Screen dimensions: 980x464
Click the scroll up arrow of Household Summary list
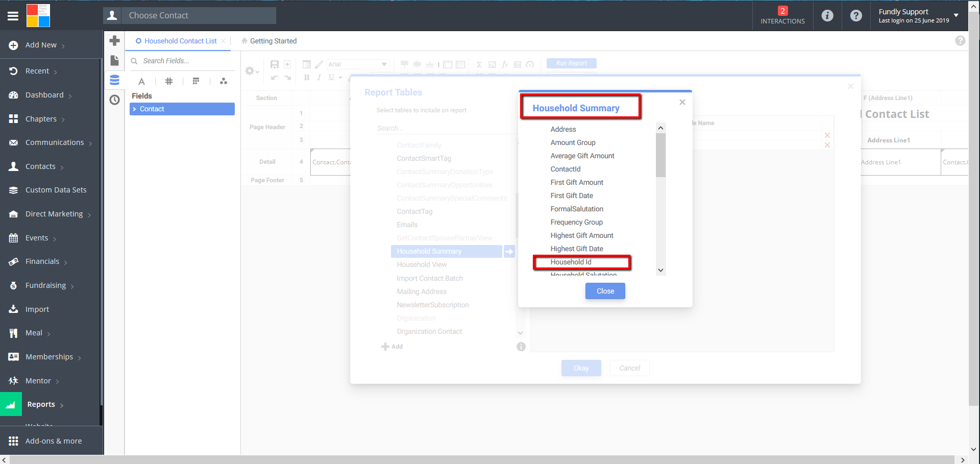tap(660, 128)
